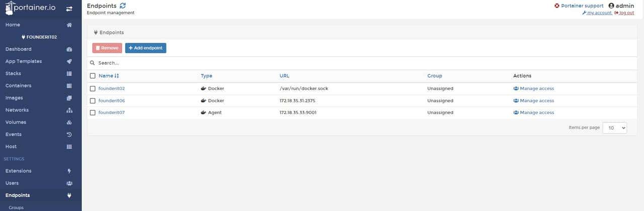Image resolution: width=644 pixels, height=211 pixels.
Task: Click the Users group icon in sidebar
Action: (x=69, y=183)
